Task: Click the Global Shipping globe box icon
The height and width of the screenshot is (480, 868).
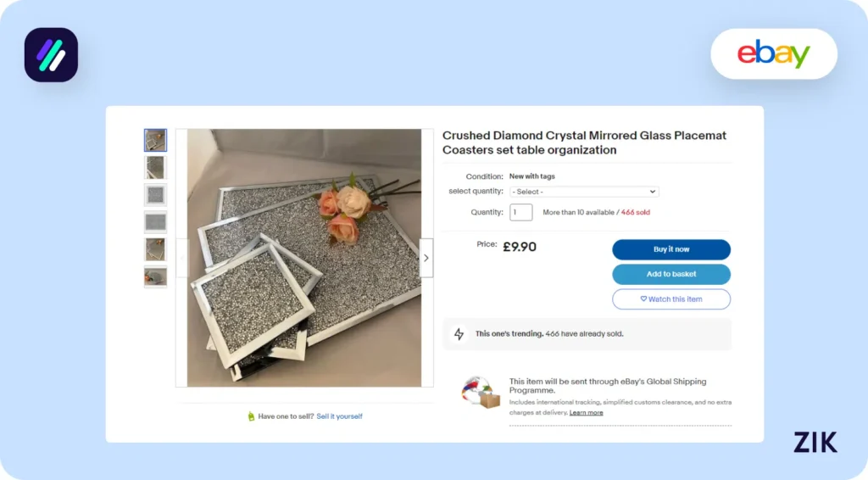Action: click(481, 392)
